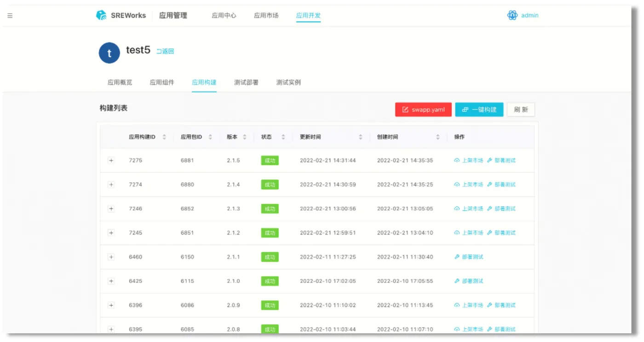Open 应用市场 in top navigation
This screenshot has height=342, width=644.
click(266, 16)
